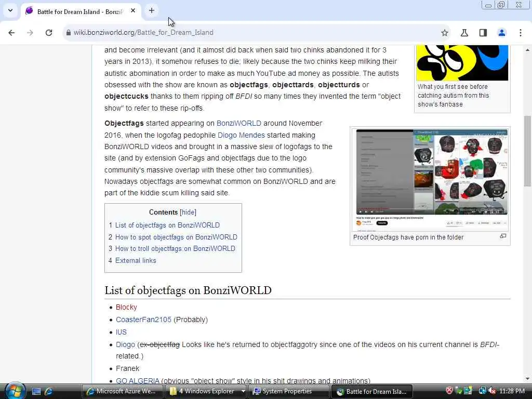532x399 pixels.
Task: Restore down the browser window
Action: click(x=501, y=5)
